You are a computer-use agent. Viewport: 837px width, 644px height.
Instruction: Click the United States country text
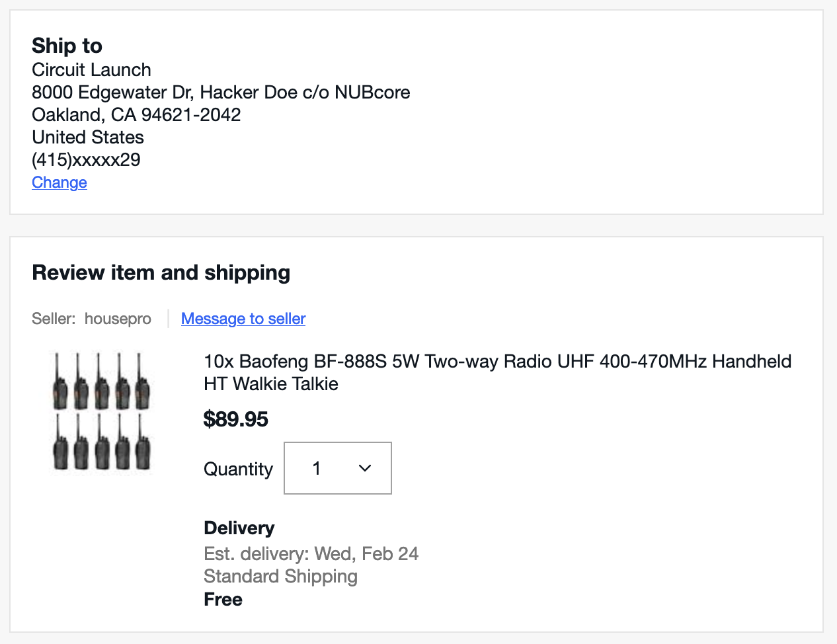point(88,138)
